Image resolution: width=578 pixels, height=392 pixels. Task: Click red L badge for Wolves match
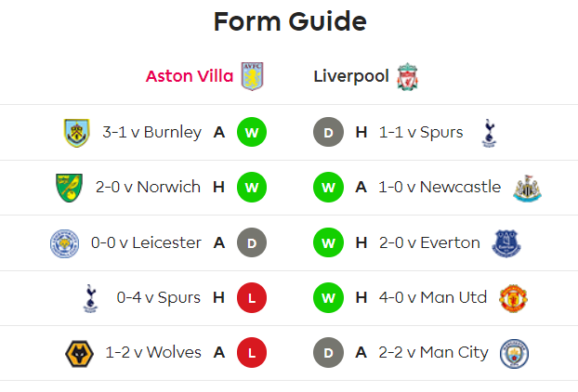coord(252,353)
